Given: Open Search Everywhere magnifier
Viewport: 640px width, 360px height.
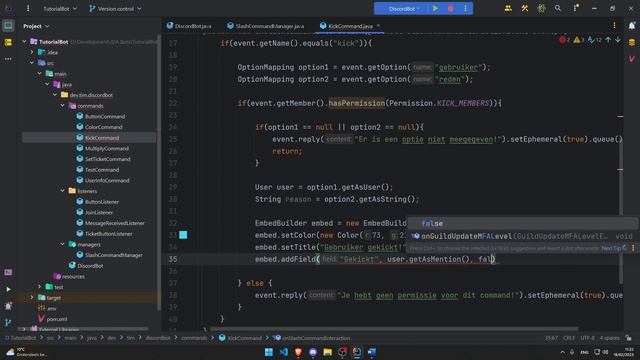Looking at the screenshot, I should 558,8.
